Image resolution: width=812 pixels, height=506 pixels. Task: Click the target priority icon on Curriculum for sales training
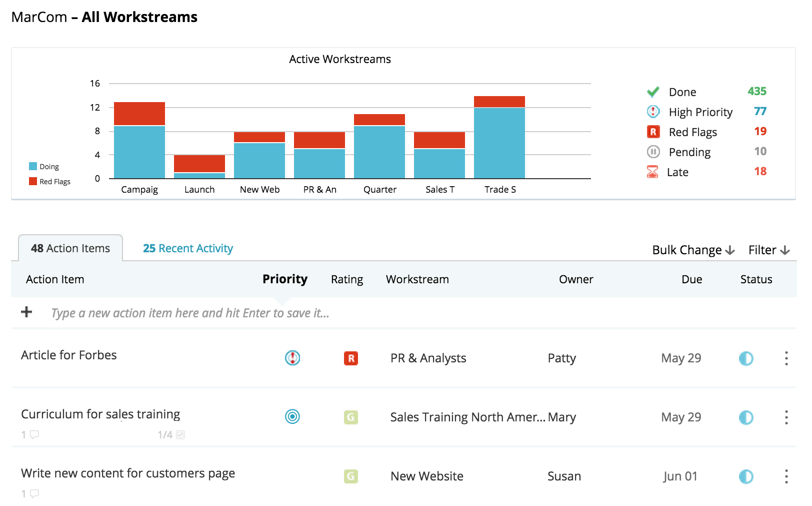(292, 416)
